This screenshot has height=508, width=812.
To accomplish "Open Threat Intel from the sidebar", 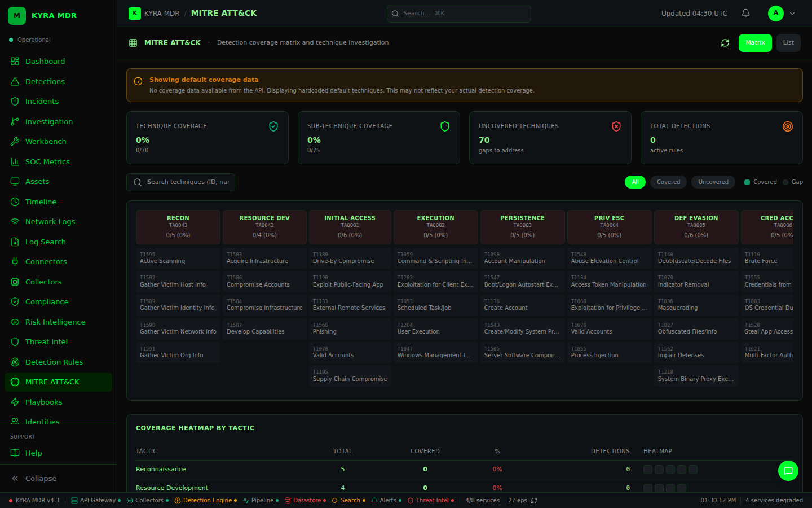I will [46, 342].
